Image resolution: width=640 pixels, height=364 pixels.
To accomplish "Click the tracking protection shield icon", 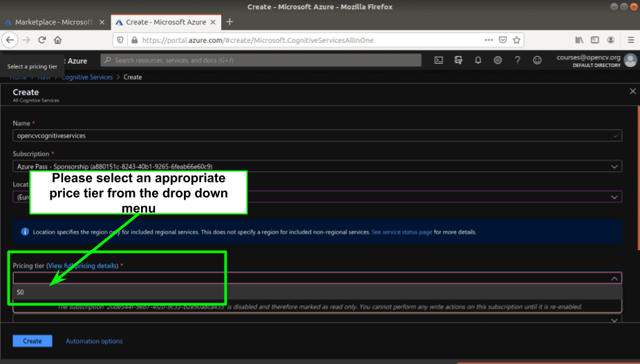I will pos(120,40).
